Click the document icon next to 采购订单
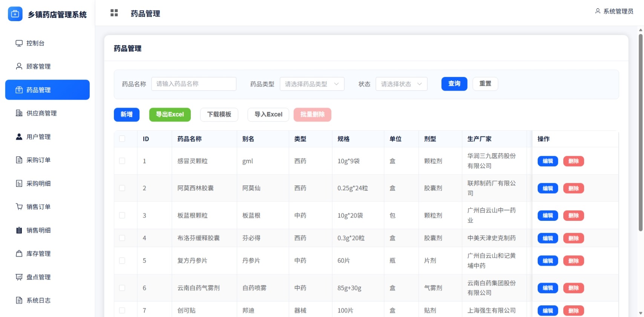Screen dimensions: 644x317 click(19, 160)
